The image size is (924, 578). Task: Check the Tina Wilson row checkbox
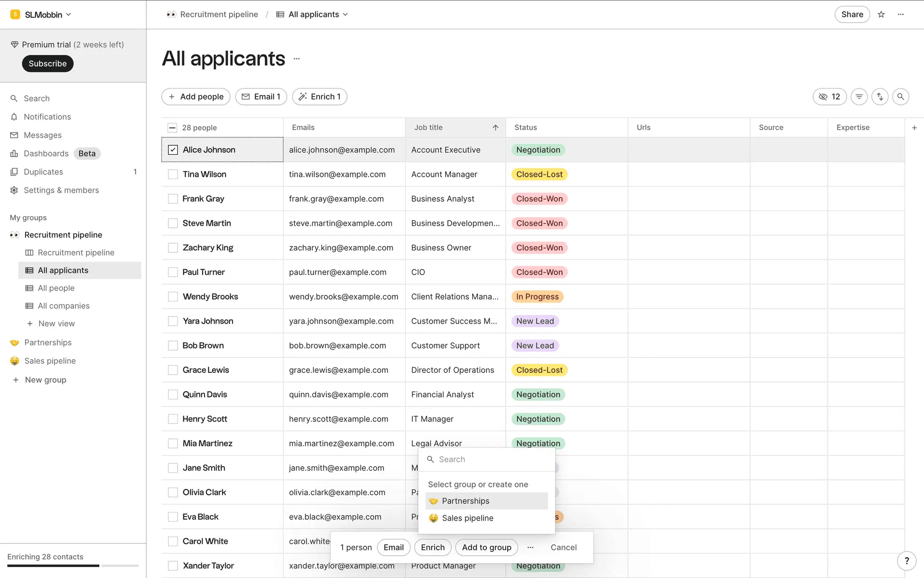click(x=173, y=174)
